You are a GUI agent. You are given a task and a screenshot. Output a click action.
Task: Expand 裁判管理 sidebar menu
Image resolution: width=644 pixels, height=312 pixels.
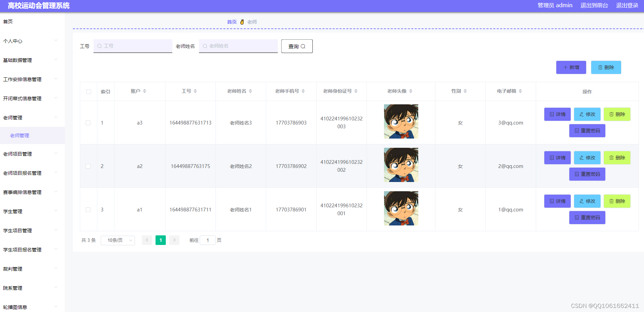(x=32, y=269)
